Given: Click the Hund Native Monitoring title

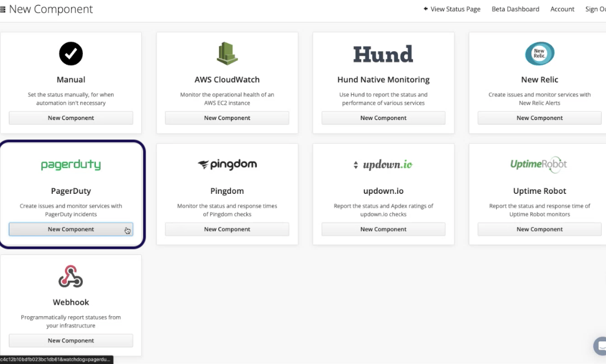Looking at the screenshot, I should click(x=383, y=79).
